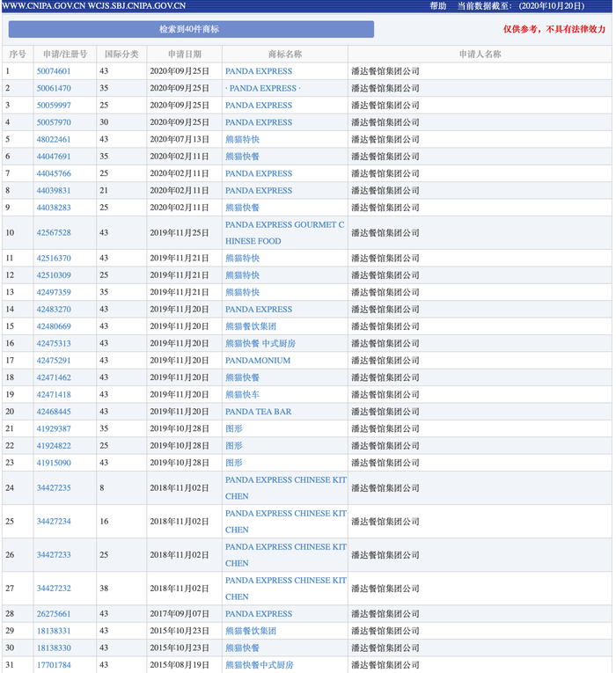
Task: Open application number 44038283
Action: [54, 208]
